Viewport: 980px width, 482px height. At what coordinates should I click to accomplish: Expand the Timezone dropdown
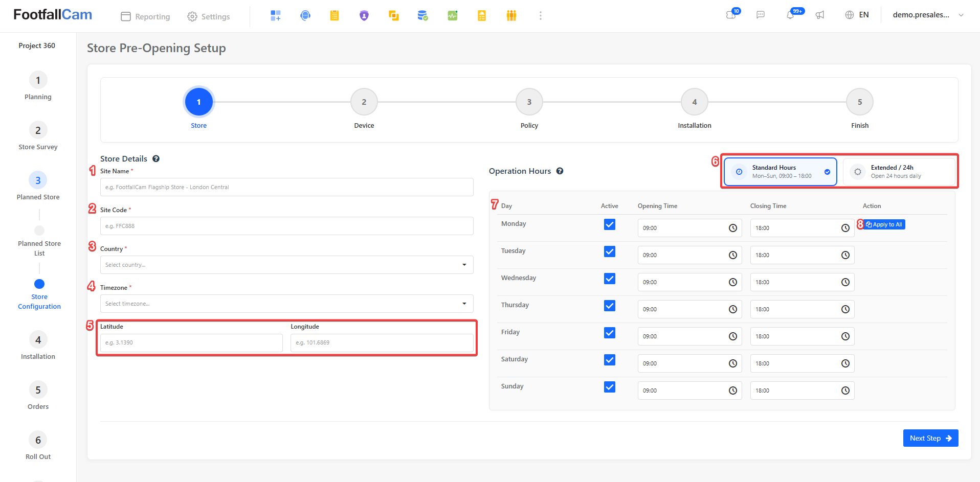[287, 304]
